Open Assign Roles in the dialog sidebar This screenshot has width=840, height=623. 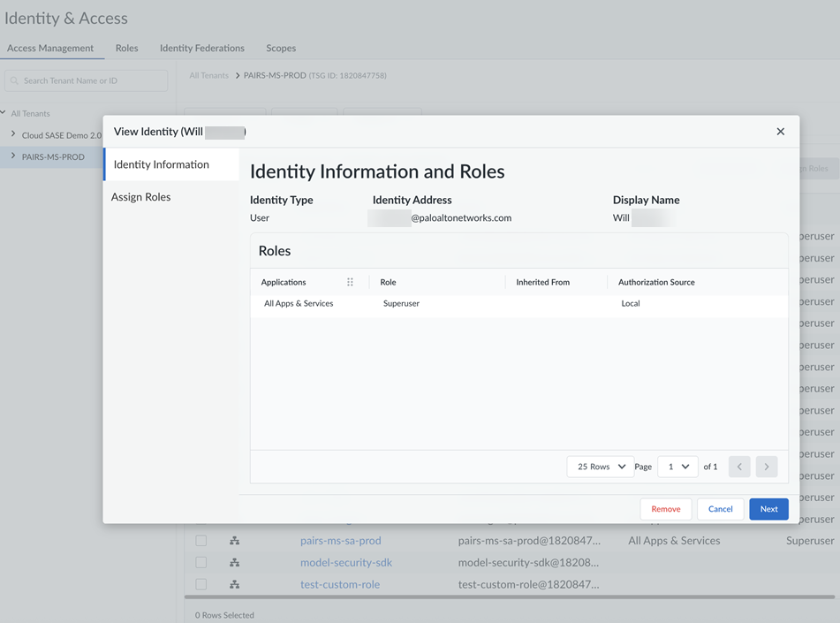tap(141, 197)
